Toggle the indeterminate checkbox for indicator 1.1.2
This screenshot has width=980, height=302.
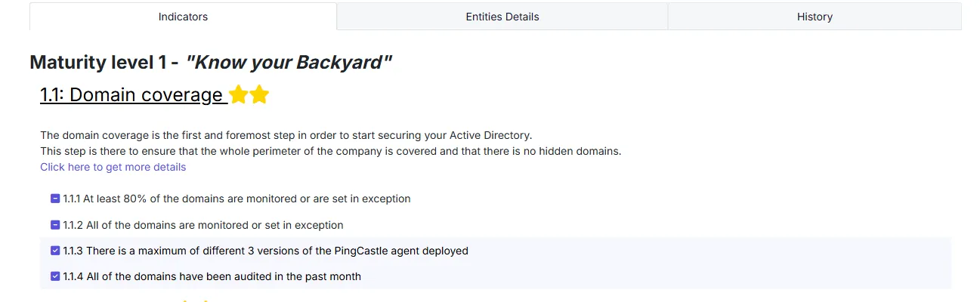point(55,224)
